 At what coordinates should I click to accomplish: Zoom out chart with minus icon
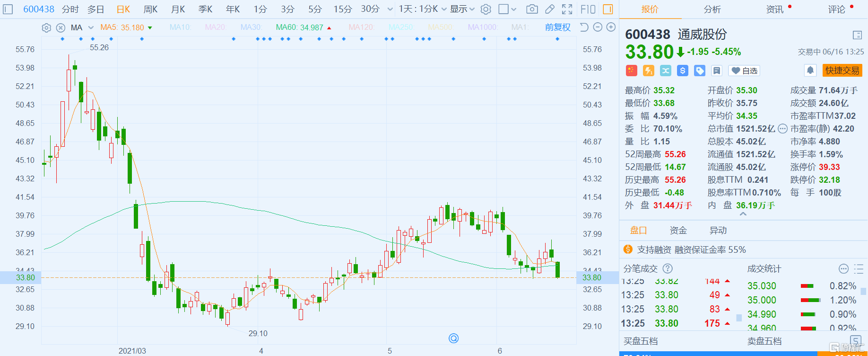pyautogui.click(x=598, y=27)
